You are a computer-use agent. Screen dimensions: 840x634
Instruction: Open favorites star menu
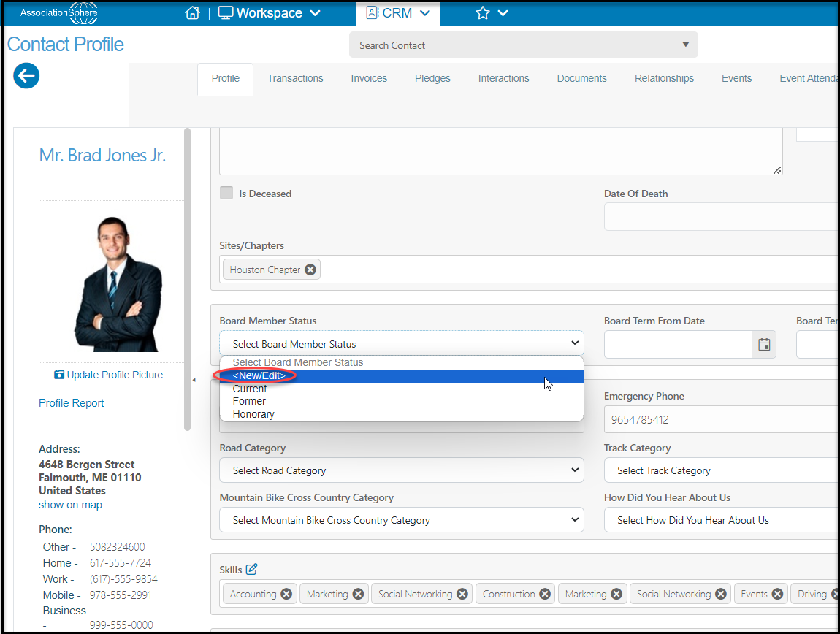click(x=492, y=13)
